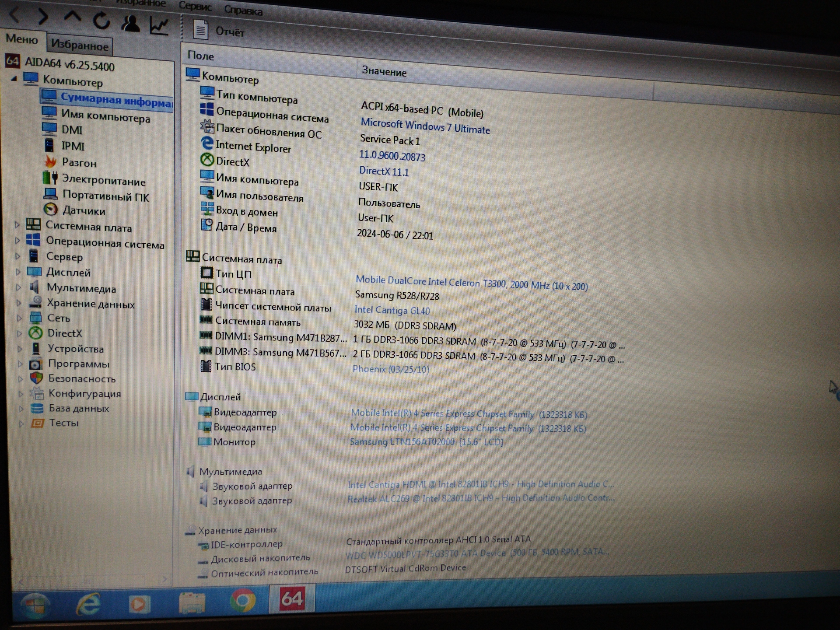The width and height of the screenshot is (840, 630).
Task: Click the Безопасность shield icon
Action: coord(36,378)
